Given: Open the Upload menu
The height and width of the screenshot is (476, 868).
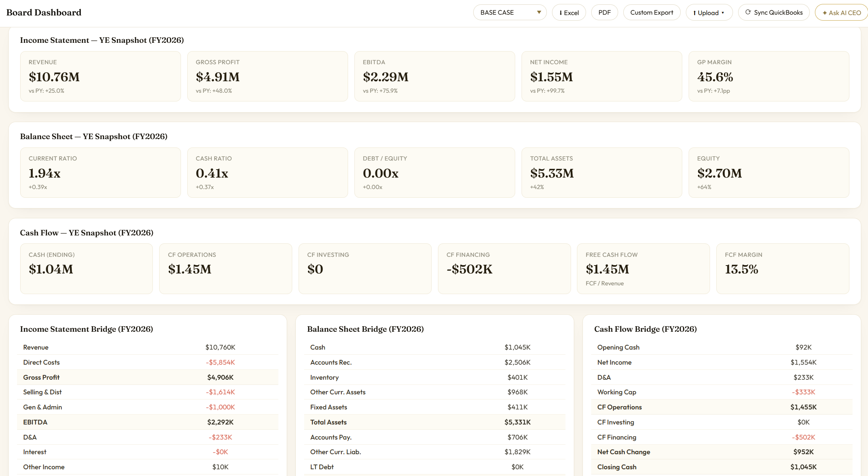Looking at the screenshot, I should [x=709, y=13].
